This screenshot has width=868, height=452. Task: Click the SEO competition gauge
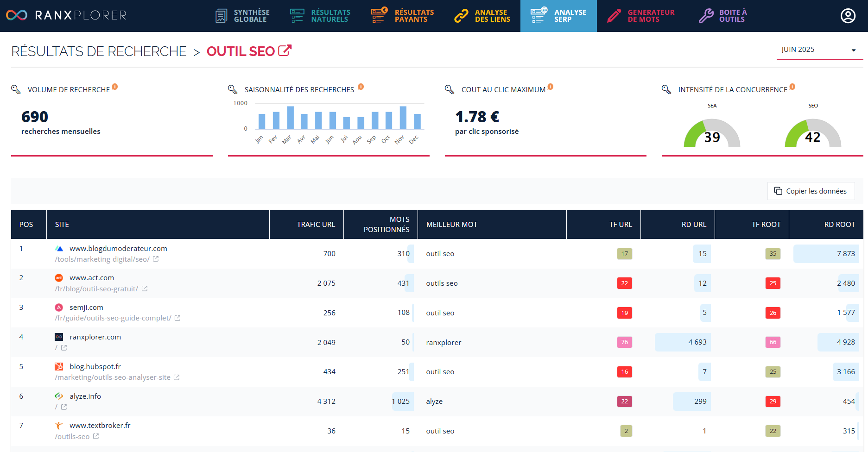tap(812, 134)
